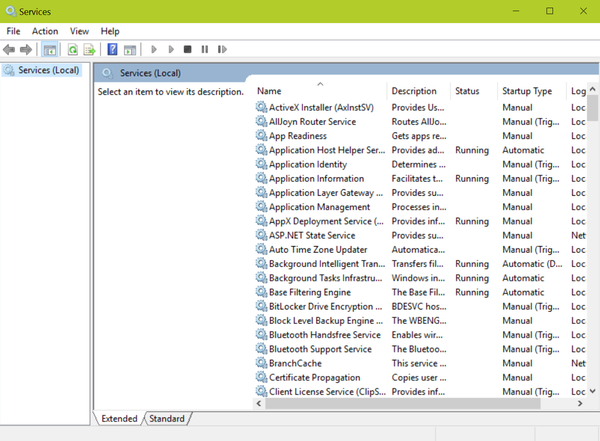Select the Application Management service
Screen dimensions: 600x441
click(x=420, y=206)
